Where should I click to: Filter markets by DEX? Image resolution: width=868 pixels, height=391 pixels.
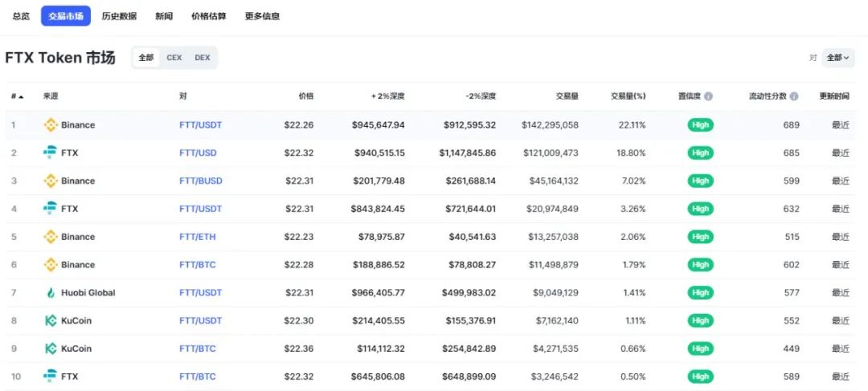pos(203,58)
